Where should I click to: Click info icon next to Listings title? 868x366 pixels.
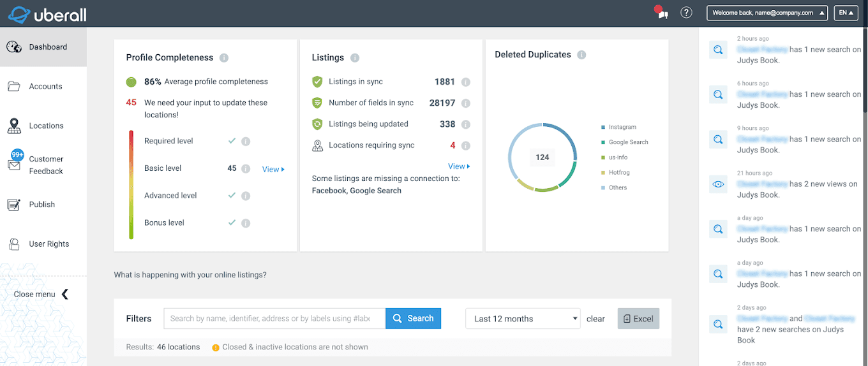355,57
